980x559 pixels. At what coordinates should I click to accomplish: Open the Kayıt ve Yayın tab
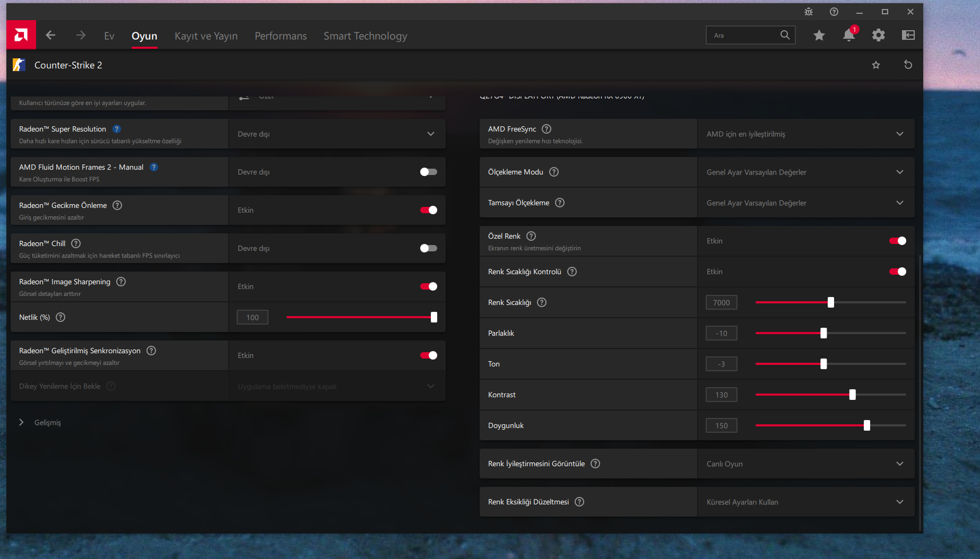(206, 36)
